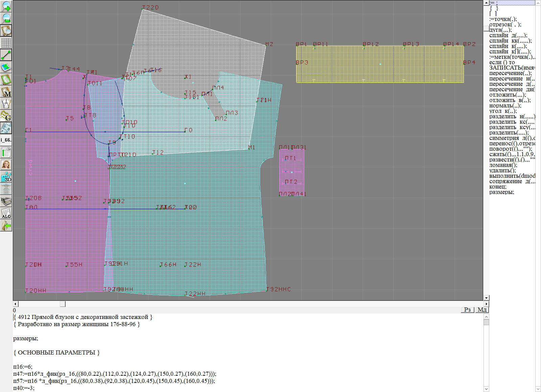Choose 'удалить();' from the command list

coord(502,170)
